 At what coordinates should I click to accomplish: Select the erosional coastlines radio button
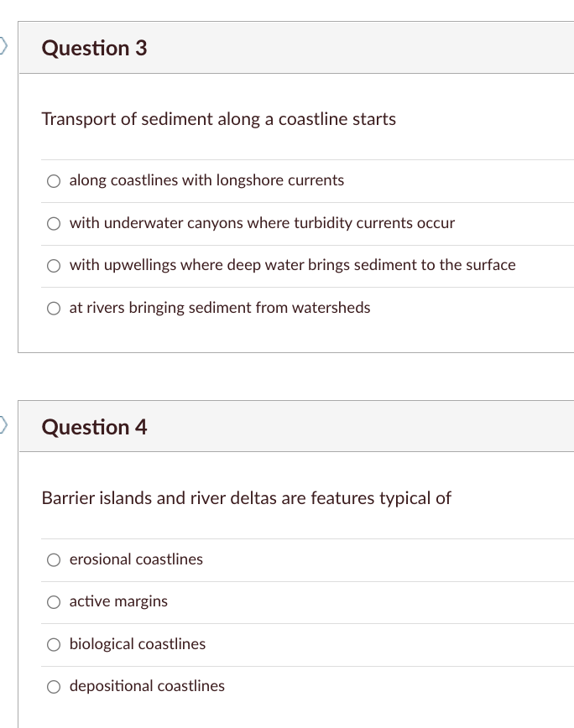[x=55, y=560]
